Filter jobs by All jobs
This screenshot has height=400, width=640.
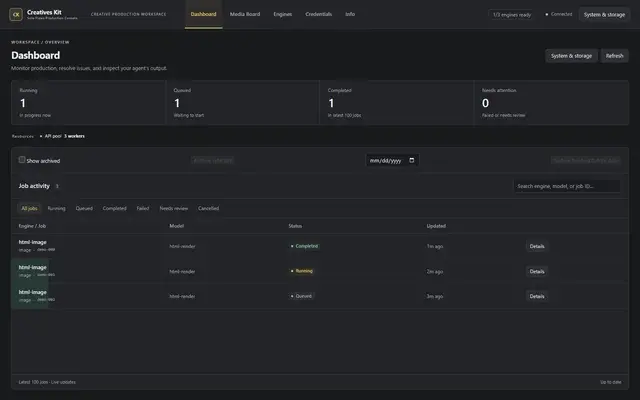(29, 208)
